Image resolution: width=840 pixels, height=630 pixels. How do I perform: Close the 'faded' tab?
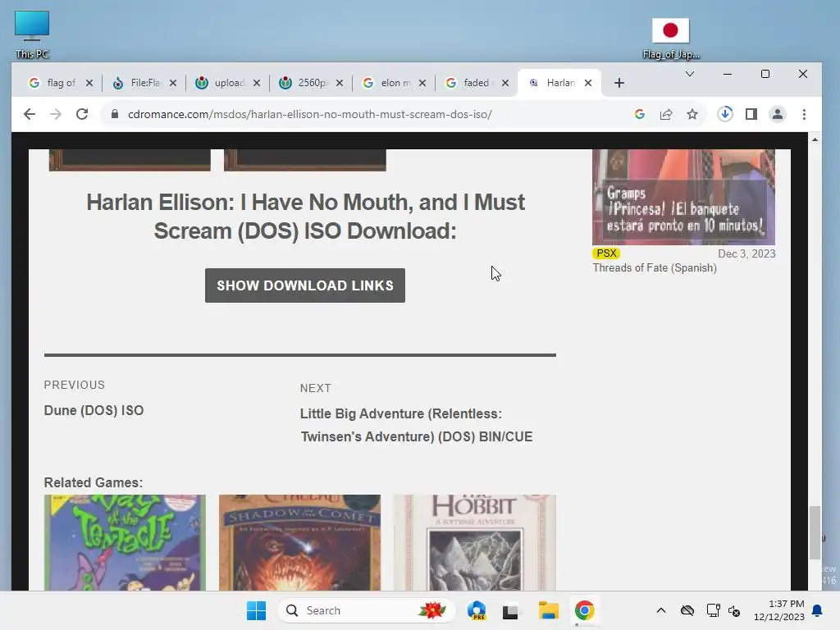pyautogui.click(x=505, y=83)
